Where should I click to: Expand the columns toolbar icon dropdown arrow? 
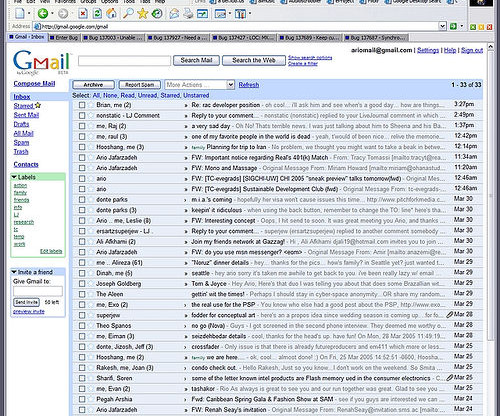[250, 14]
